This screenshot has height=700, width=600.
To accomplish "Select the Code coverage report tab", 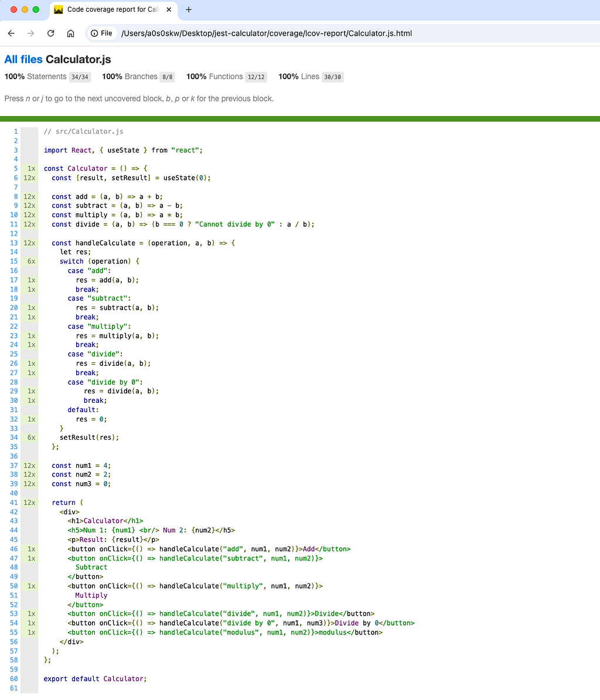I will coord(113,10).
